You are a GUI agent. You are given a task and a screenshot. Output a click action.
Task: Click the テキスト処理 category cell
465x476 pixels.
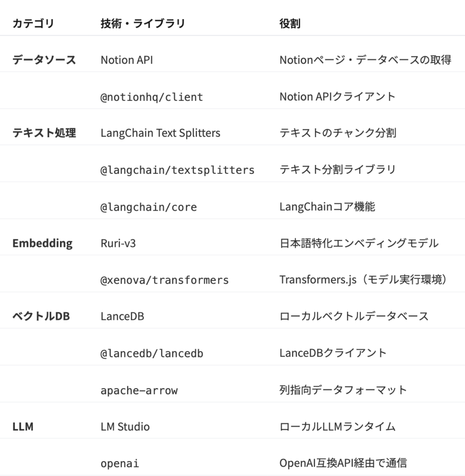[x=44, y=133]
